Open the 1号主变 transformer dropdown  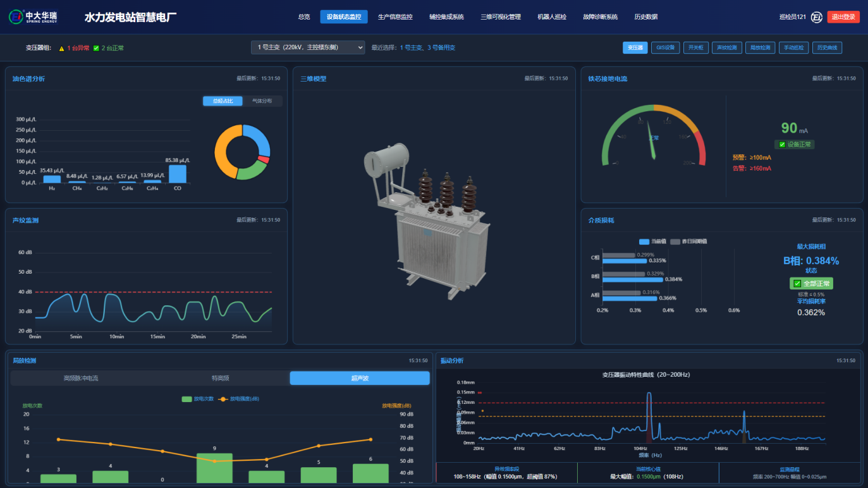tap(308, 47)
